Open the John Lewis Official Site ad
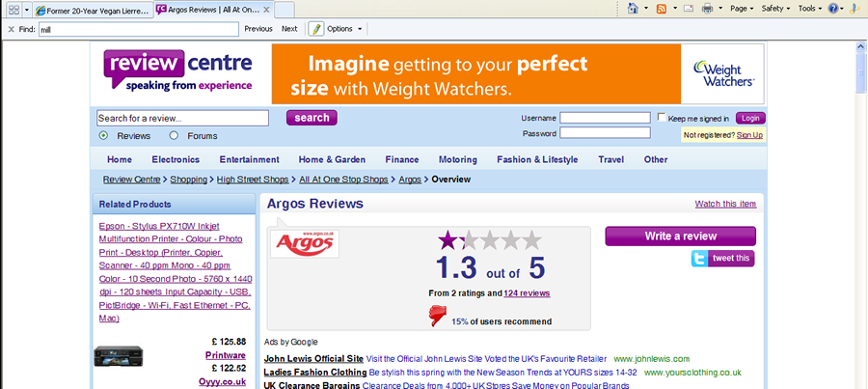The width and height of the screenshot is (868, 389). pyautogui.click(x=313, y=359)
